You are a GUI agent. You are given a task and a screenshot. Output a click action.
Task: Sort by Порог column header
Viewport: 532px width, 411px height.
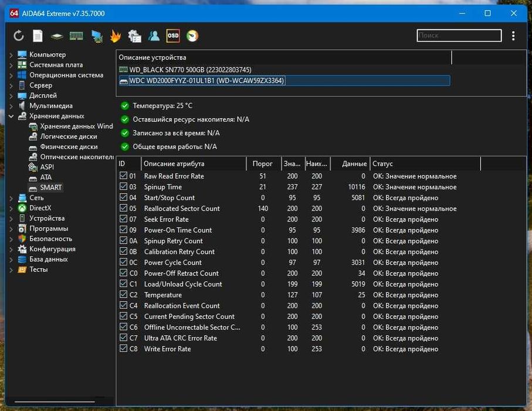point(263,163)
